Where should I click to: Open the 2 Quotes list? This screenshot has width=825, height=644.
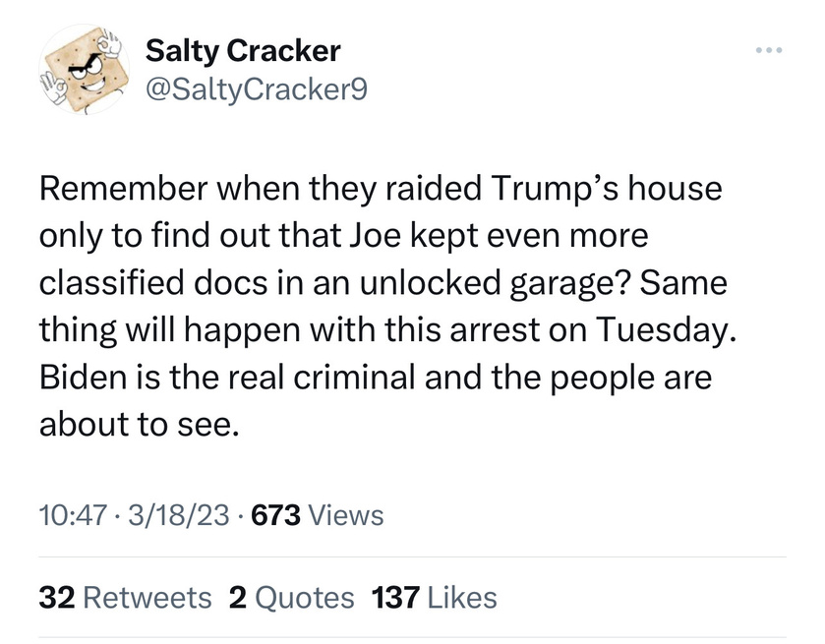pyautogui.click(x=291, y=598)
